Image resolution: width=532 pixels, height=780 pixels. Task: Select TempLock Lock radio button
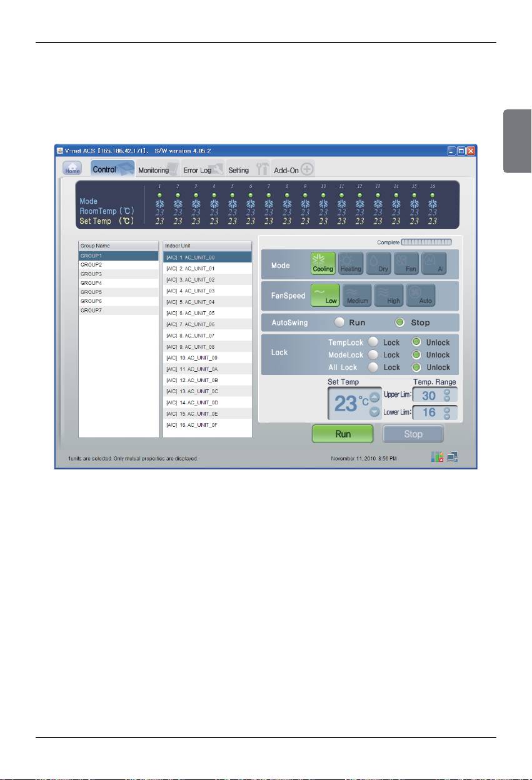373,342
